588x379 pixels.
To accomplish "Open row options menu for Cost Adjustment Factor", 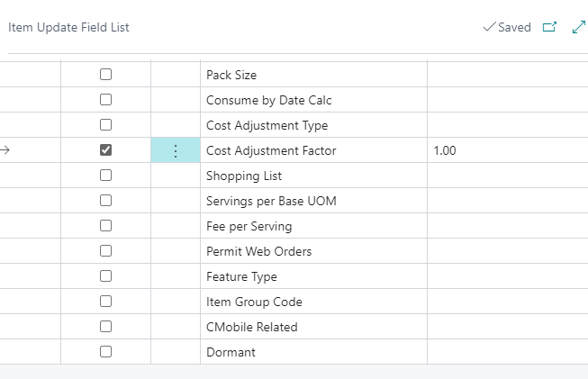I will tap(176, 151).
